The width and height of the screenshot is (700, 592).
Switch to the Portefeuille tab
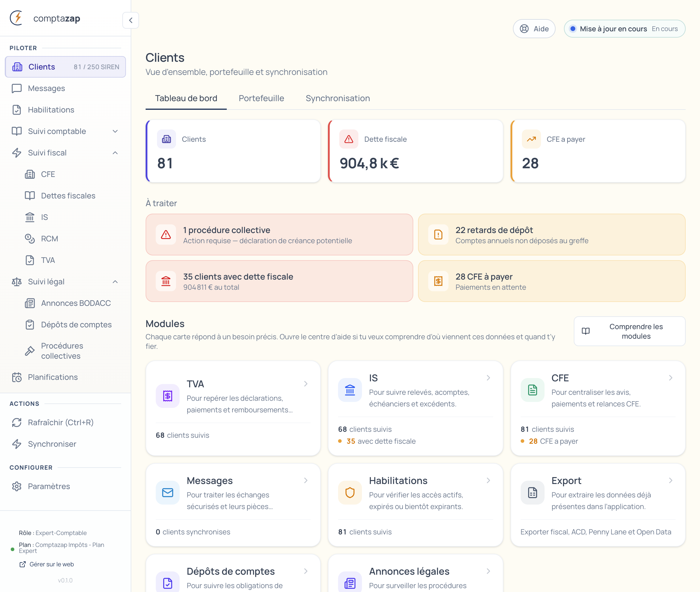point(261,98)
